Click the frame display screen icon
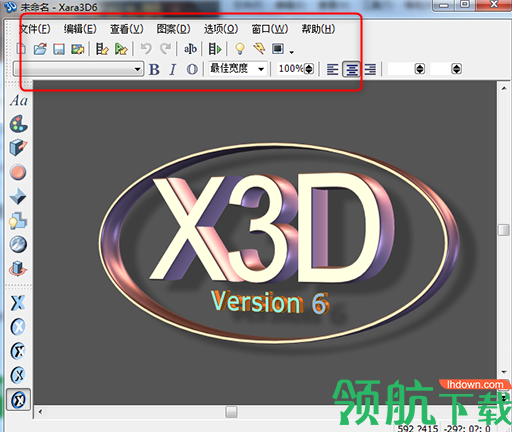Image resolution: width=512 pixels, height=432 pixels. click(x=278, y=49)
